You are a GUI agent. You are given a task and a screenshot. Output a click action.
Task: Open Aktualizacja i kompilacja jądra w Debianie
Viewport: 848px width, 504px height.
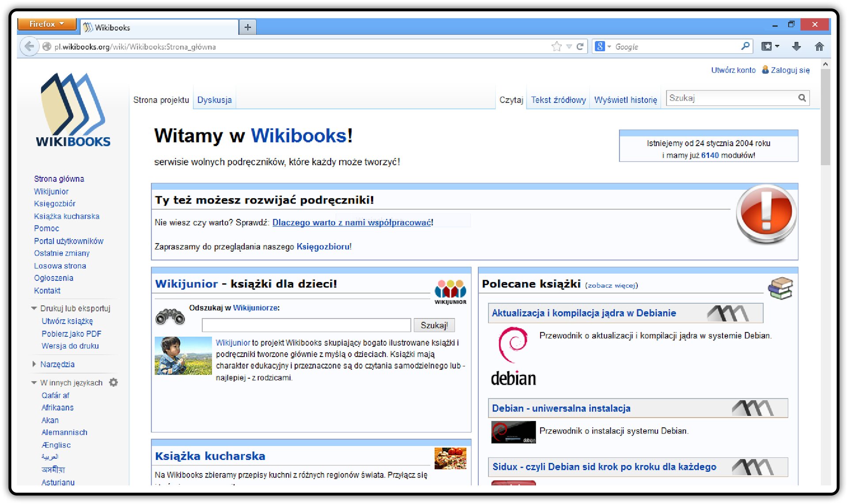(584, 313)
